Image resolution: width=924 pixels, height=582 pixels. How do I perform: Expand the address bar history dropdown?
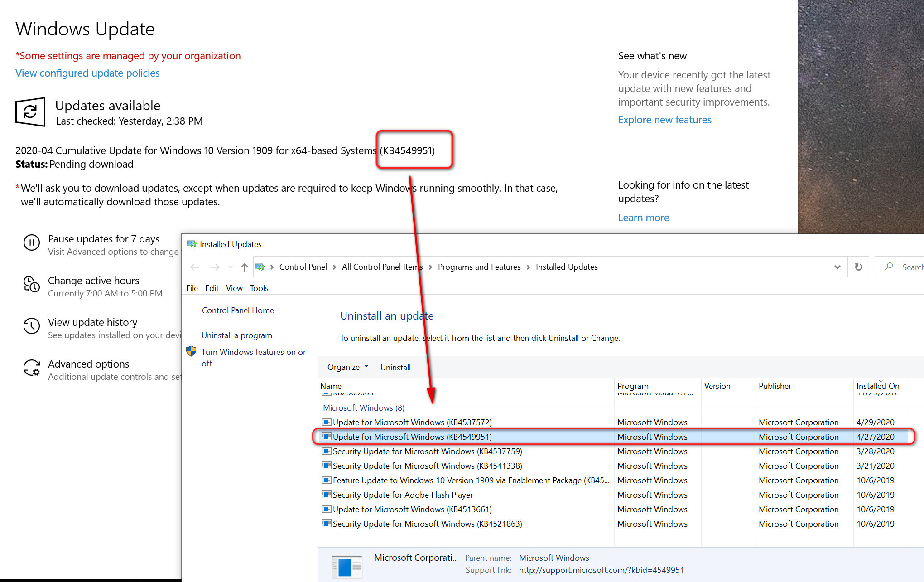tap(837, 267)
